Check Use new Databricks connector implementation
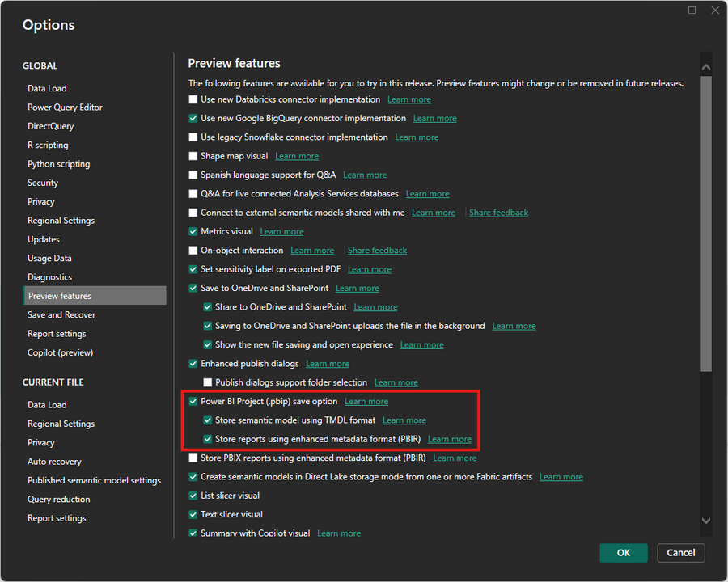The height and width of the screenshot is (582, 728). pyautogui.click(x=193, y=99)
